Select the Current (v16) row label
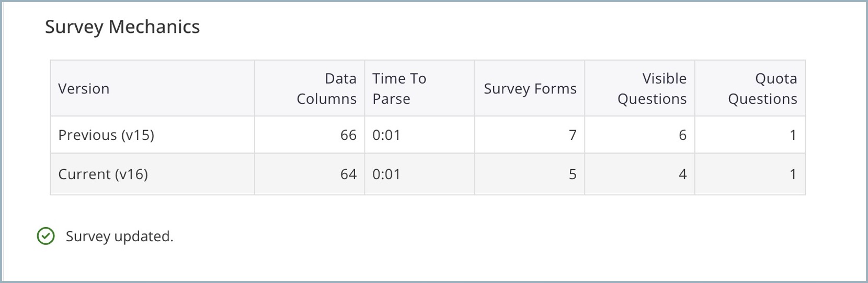The image size is (868, 283). 103,174
